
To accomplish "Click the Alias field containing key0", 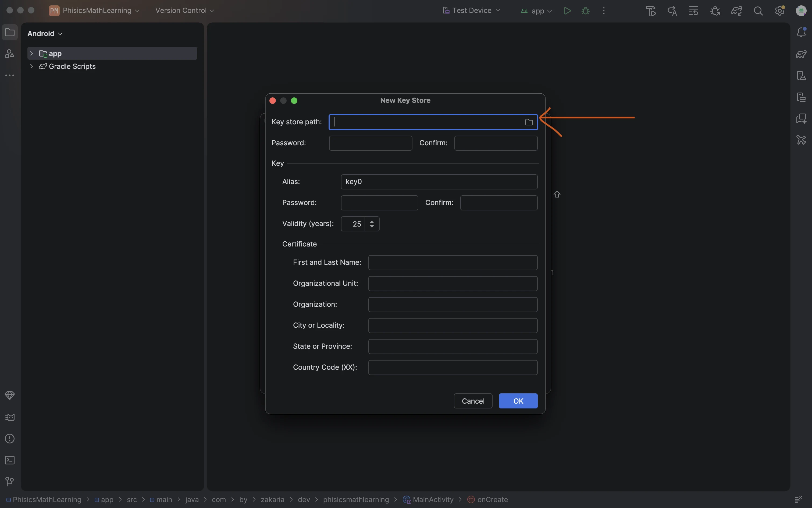I will pyautogui.click(x=439, y=182).
